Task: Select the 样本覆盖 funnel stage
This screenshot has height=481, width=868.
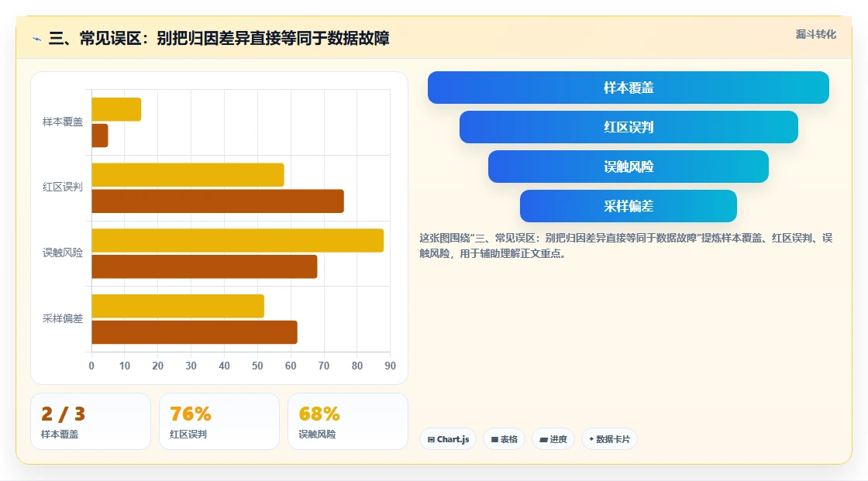Action: tap(629, 88)
